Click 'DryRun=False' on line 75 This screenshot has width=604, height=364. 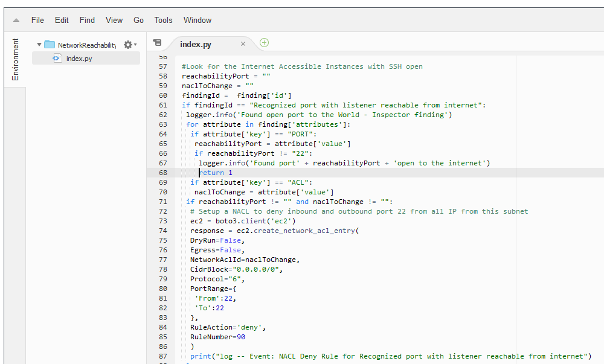coord(216,240)
